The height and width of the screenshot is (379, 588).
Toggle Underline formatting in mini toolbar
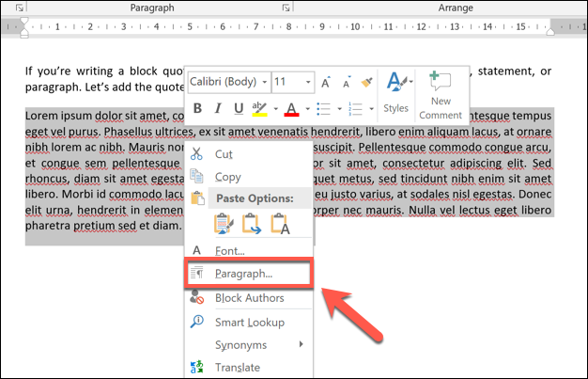239,109
